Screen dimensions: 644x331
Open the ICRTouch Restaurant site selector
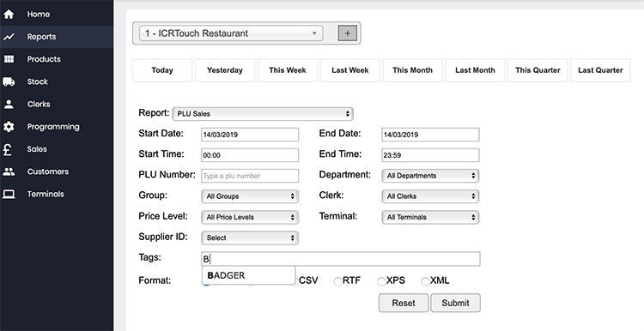[x=231, y=33]
